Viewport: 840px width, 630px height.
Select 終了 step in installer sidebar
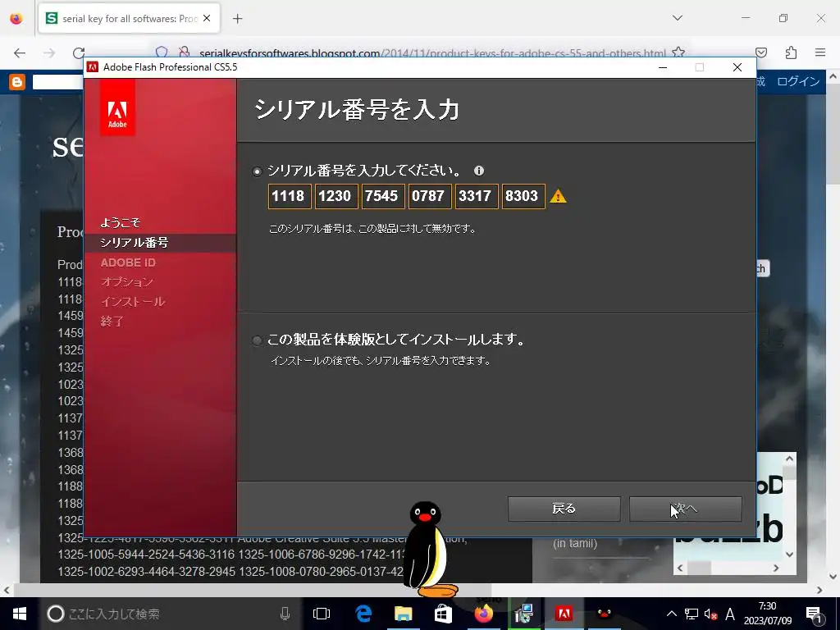click(x=112, y=322)
